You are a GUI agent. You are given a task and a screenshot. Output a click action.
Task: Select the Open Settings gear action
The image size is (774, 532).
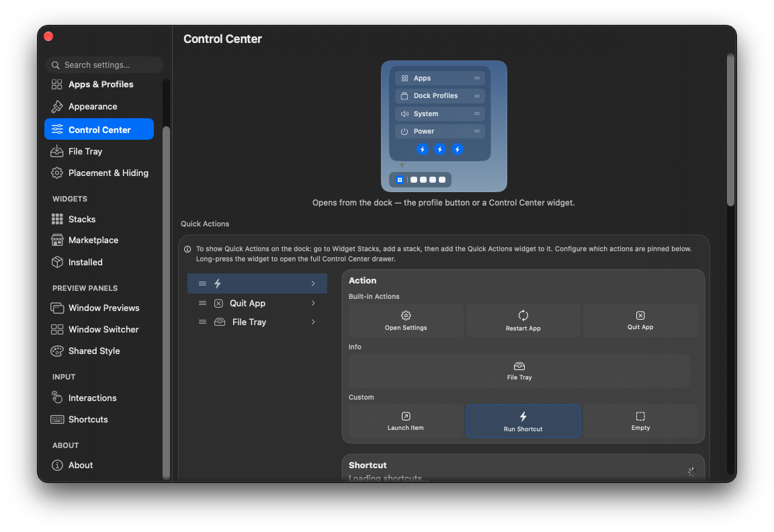pos(406,321)
